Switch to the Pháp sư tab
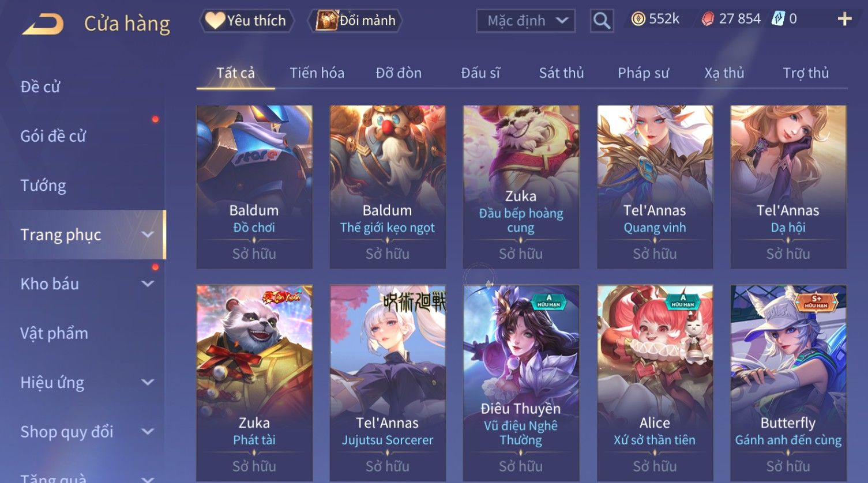 tap(643, 73)
